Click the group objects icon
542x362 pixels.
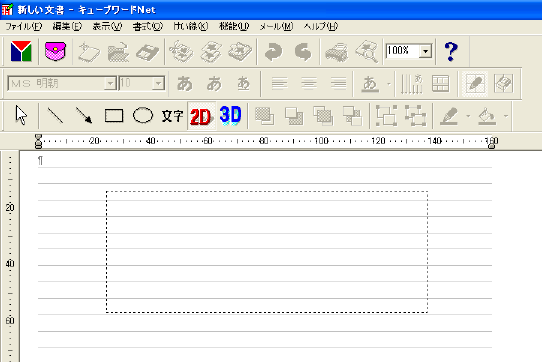(x=386, y=115)
